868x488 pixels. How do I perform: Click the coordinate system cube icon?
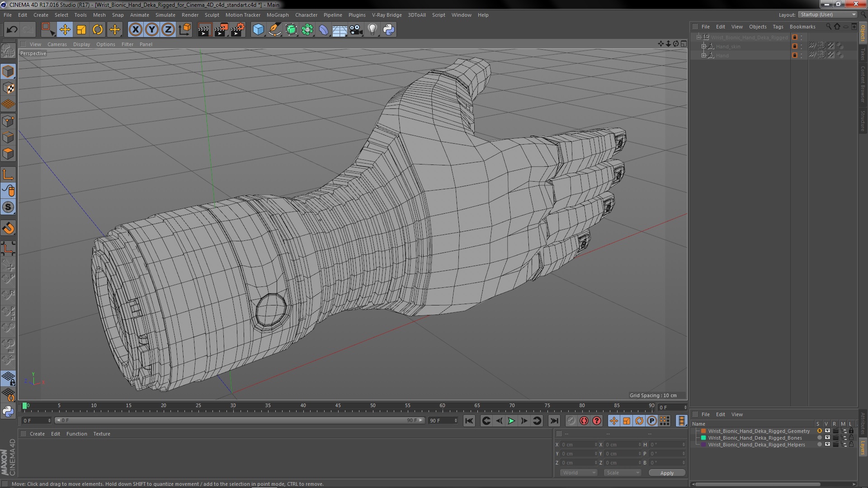tap(185, 30)
